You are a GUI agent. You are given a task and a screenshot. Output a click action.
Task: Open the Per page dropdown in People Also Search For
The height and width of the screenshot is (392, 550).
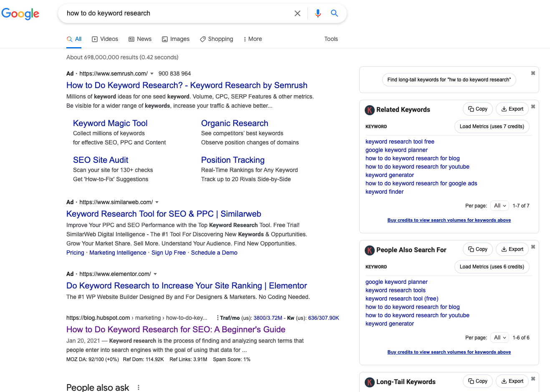(499, 337)
